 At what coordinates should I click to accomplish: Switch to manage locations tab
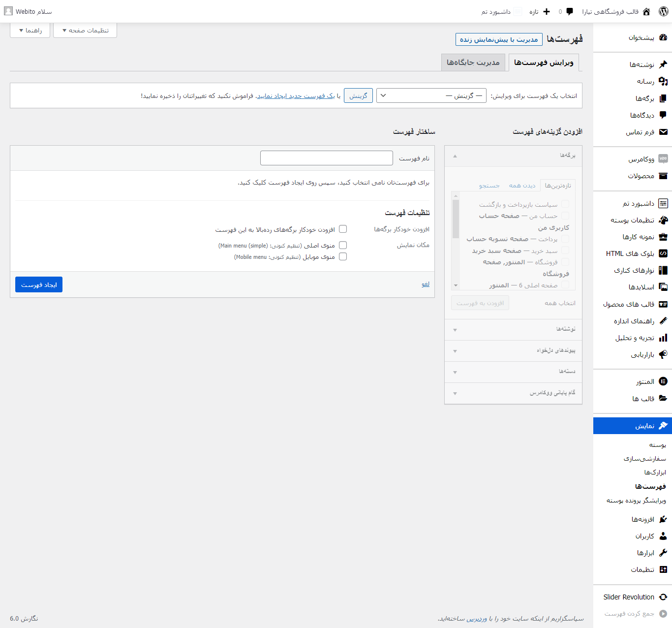[473, 63]
